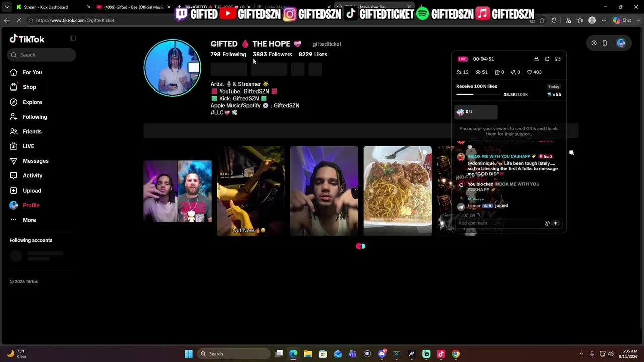The height and width of the screenshot is (362, 644).
Task: Send the comment with arrow button
Action: [x=556, y=223]
